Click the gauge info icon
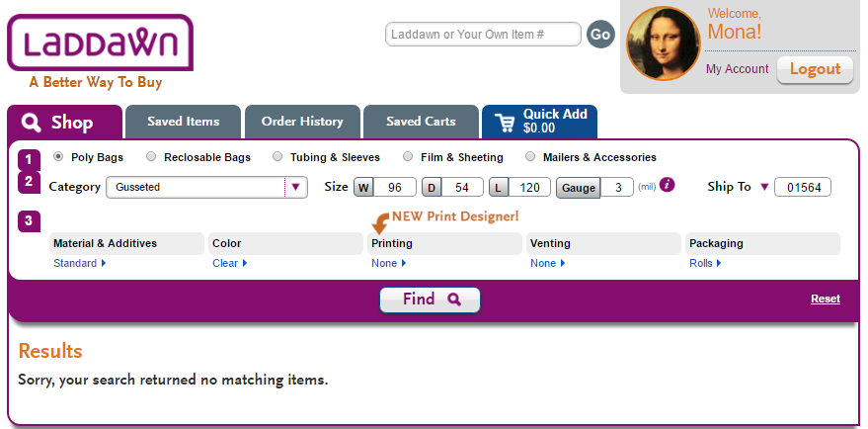868x429 pixels. pos(668,185)
